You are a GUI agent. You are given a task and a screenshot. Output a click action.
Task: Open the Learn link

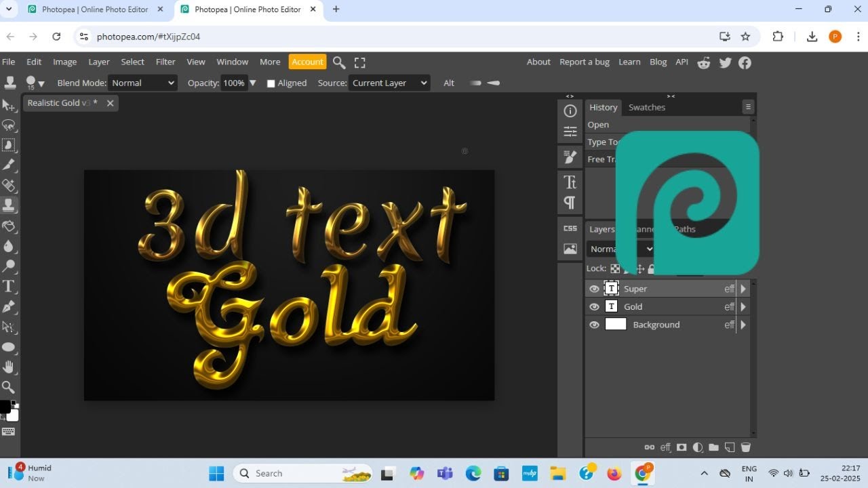point(629,62)
